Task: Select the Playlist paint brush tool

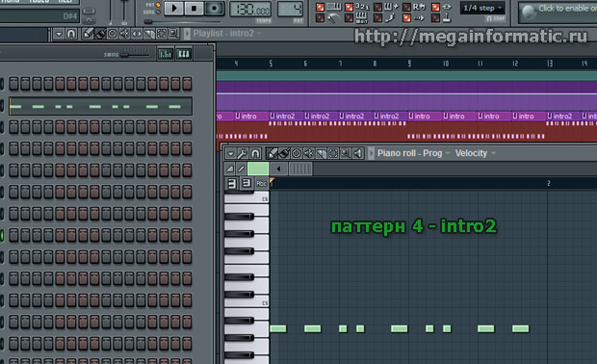Action: click(100, 34)
